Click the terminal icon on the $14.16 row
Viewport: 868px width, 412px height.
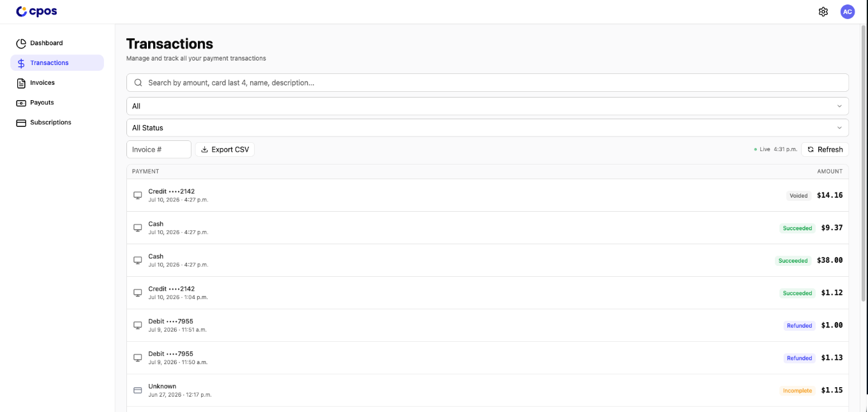[137, 195]
